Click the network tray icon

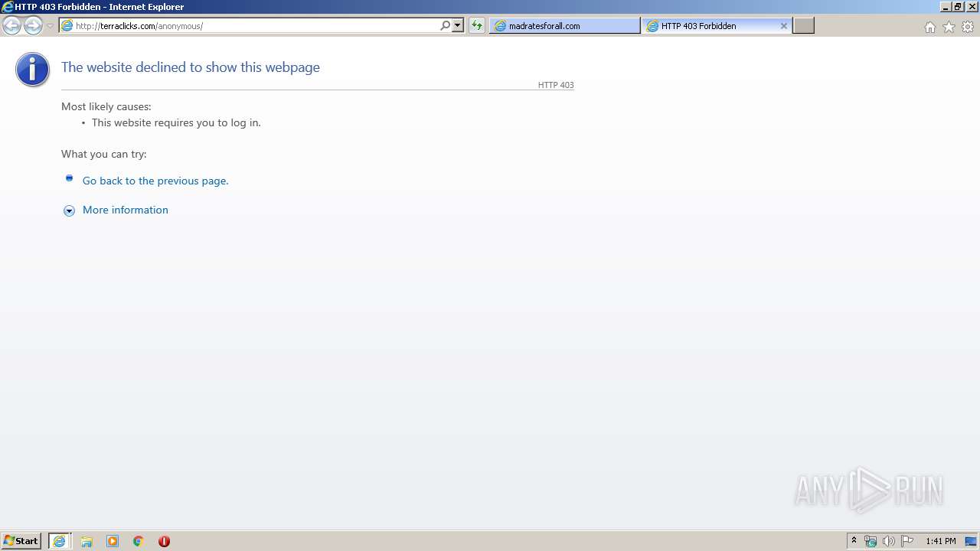coord(871,541)
